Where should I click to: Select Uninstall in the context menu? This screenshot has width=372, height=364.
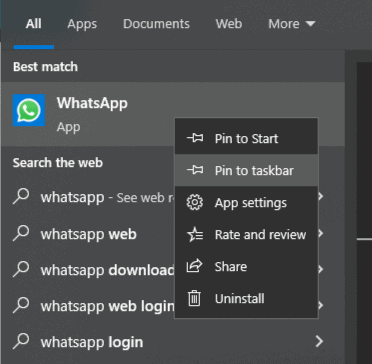tap(246, 298)
